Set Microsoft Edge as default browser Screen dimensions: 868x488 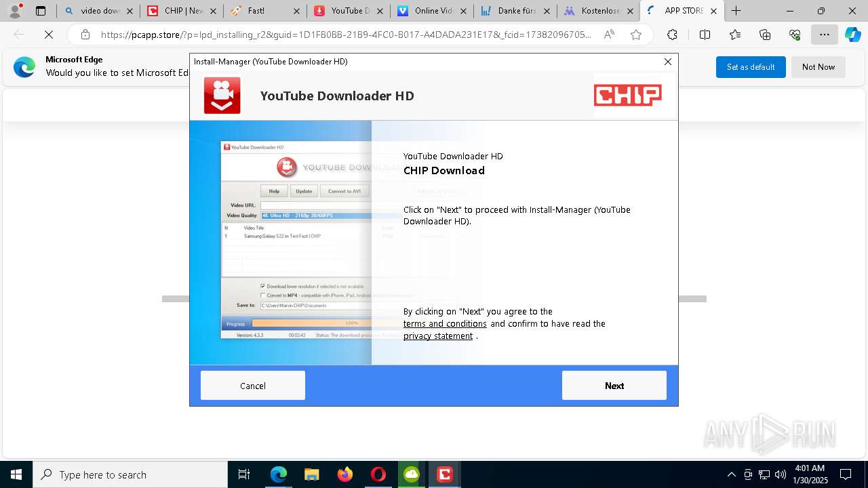coord(751,67)
